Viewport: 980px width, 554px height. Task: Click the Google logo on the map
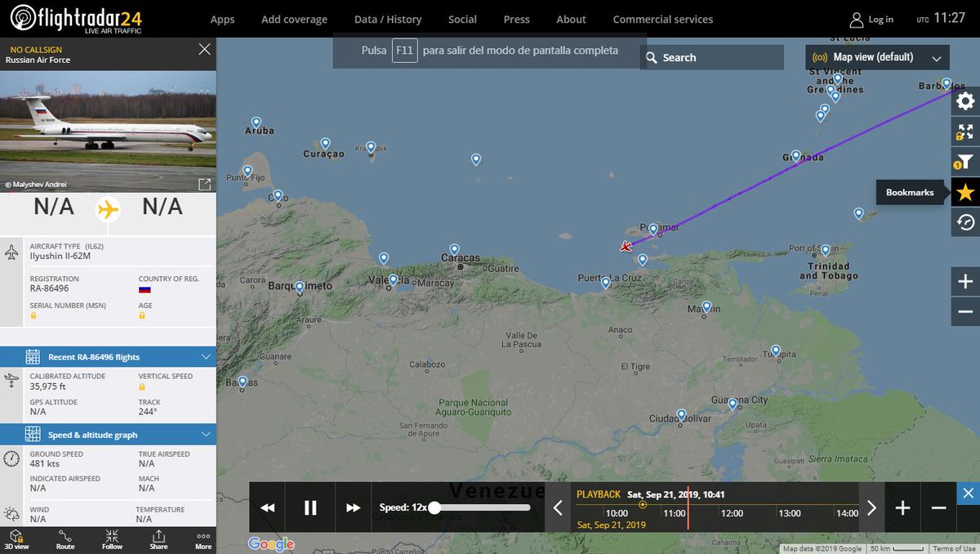271,544
